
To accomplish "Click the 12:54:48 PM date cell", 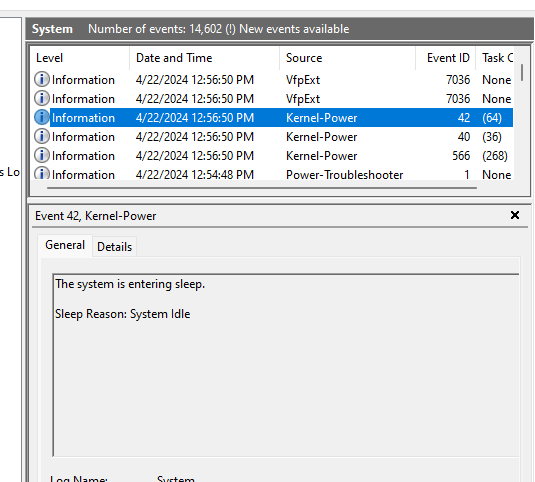I will (x=195, y=175).
